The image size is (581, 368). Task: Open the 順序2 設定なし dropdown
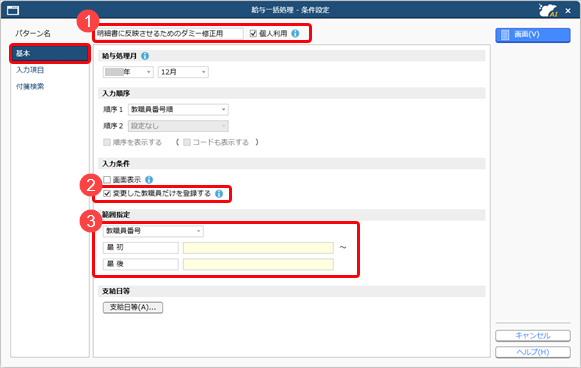coord(178,126)
